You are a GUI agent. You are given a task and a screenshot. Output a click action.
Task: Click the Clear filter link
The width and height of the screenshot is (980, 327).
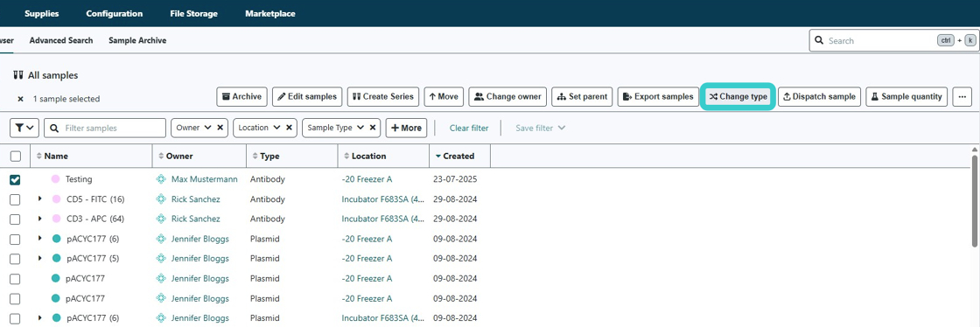pos(469,128)
